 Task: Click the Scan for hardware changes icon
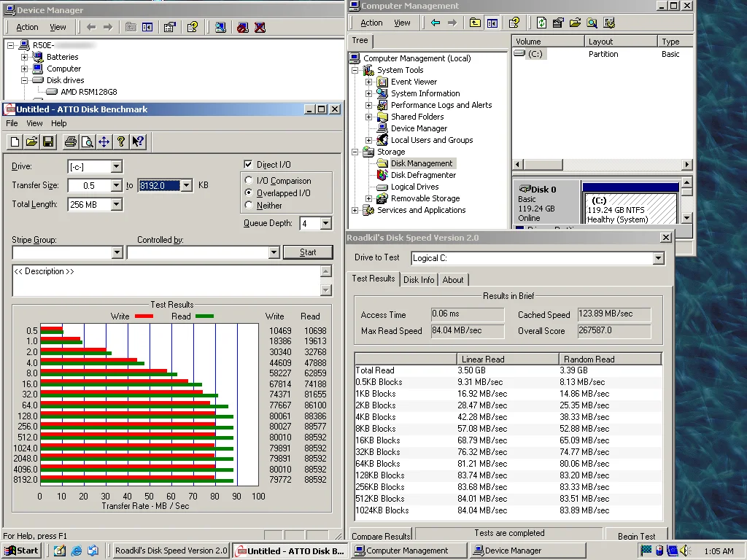coord(220,28)
